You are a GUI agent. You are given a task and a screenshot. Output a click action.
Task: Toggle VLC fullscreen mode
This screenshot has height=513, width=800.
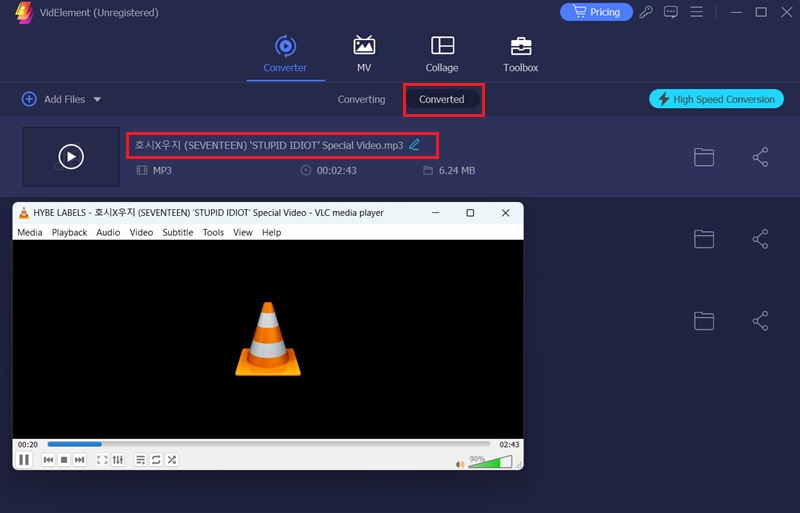tap(102, 460)
